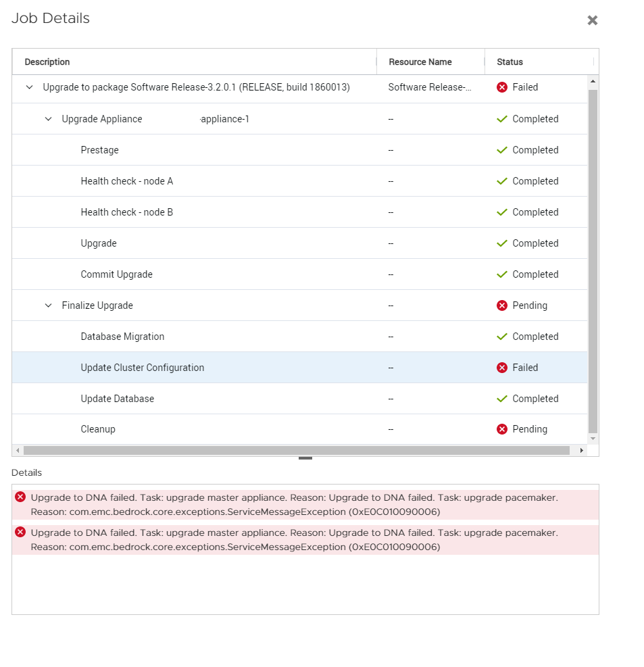
Task: Collapse the Upgrade to package Software Release row
Action: point(29,88)
